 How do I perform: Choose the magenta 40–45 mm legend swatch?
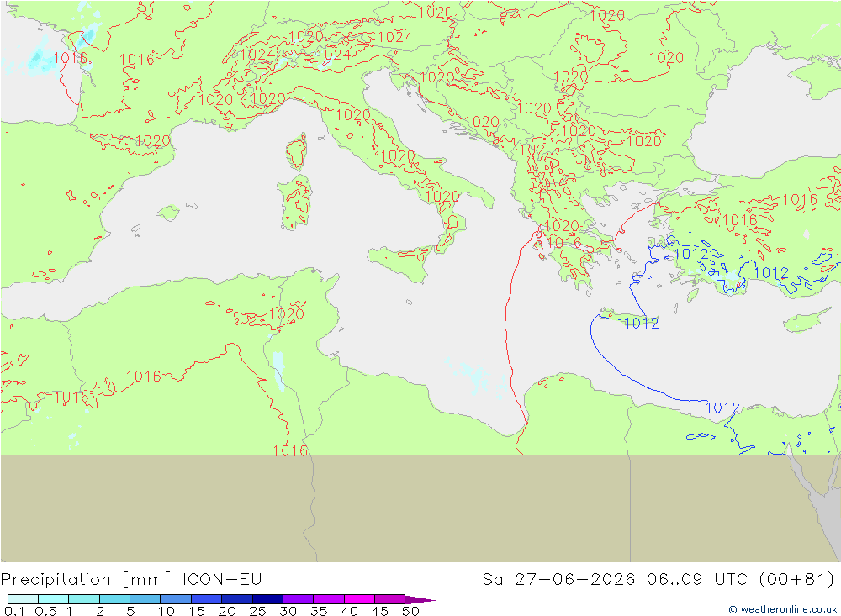coord(359,599)
